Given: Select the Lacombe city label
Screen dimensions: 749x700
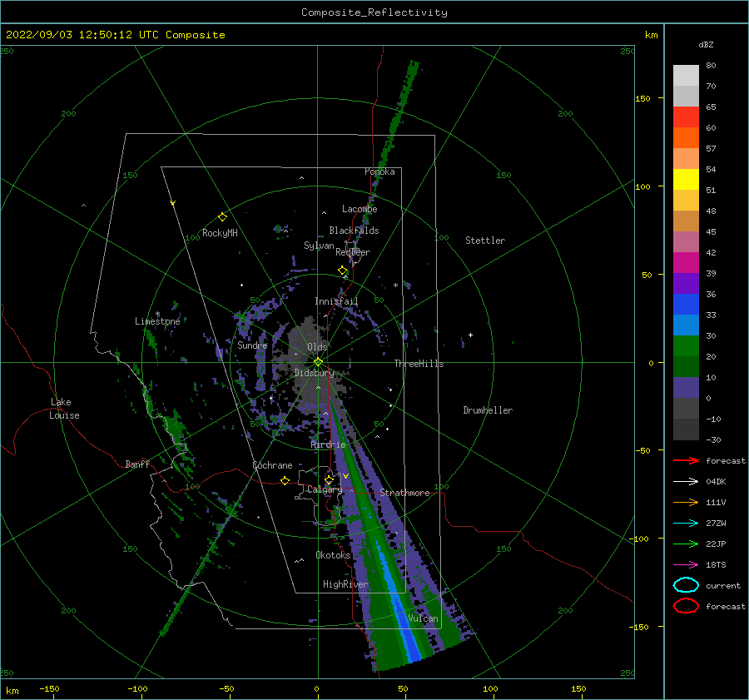Looking at the screenshot, I should [x=360, y=209].
